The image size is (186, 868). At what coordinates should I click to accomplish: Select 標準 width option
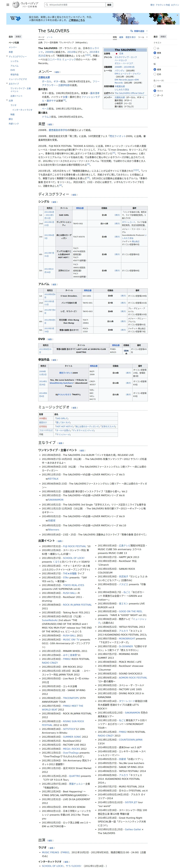tap(155, 69)
